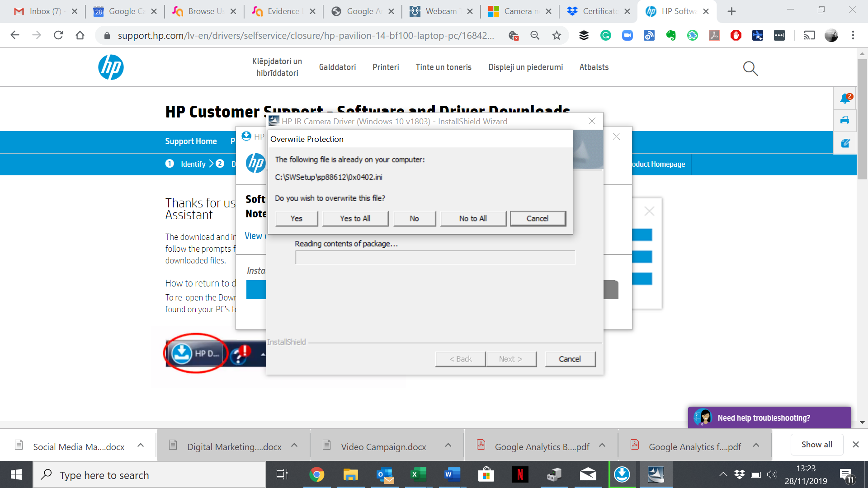Viewport: 868px width, 488px height.
Task: Open Netflix from the taskbar
Action: click(520, 474)
